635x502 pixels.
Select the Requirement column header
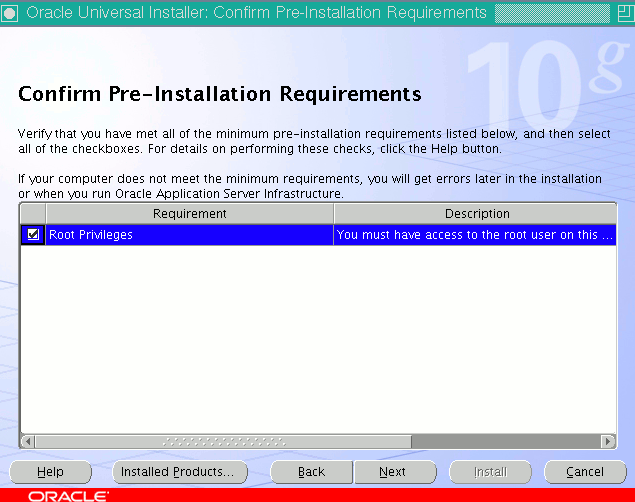[190, 213]
